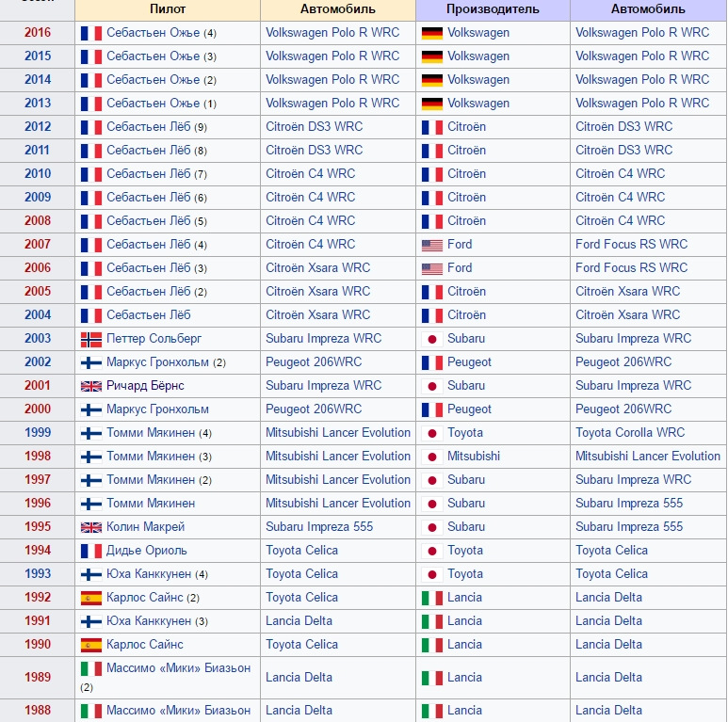Click the Japanese flag beside Mitsubishi manufacturer

[x=432, y=457]
